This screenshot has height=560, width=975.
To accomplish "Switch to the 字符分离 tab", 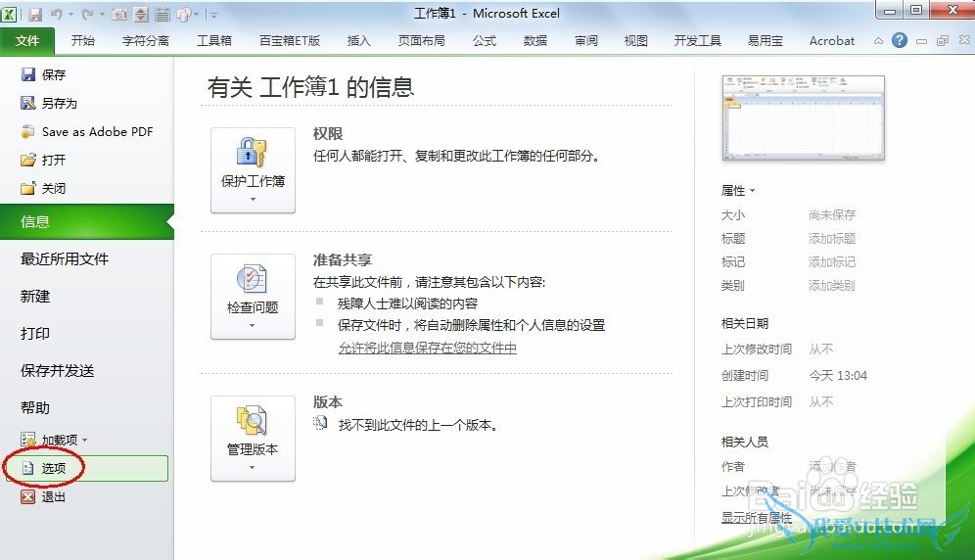I will click(146, 41).
